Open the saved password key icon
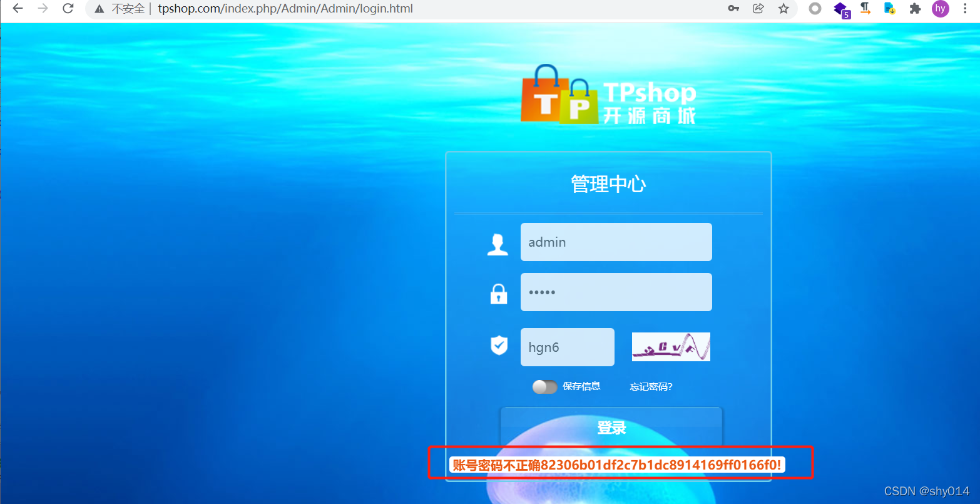The height and width of the screenshot is (504, 980). click(733, 9)
